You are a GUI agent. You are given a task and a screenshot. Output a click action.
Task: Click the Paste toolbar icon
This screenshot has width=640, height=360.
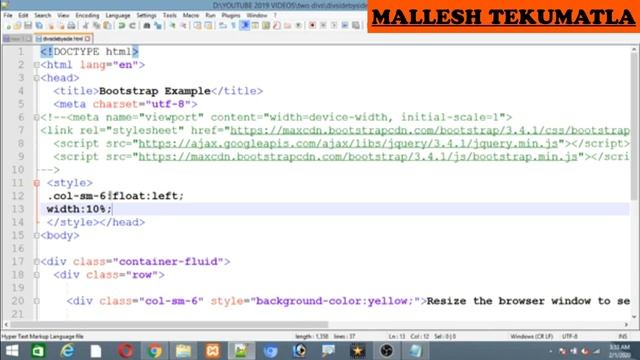click(x=107, y=26)
